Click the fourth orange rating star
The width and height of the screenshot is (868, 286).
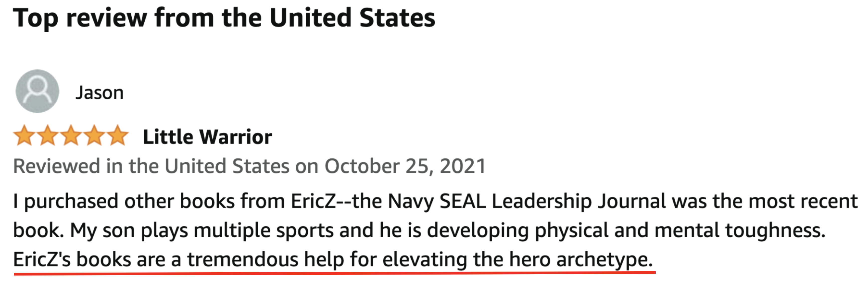pos(94,136)
